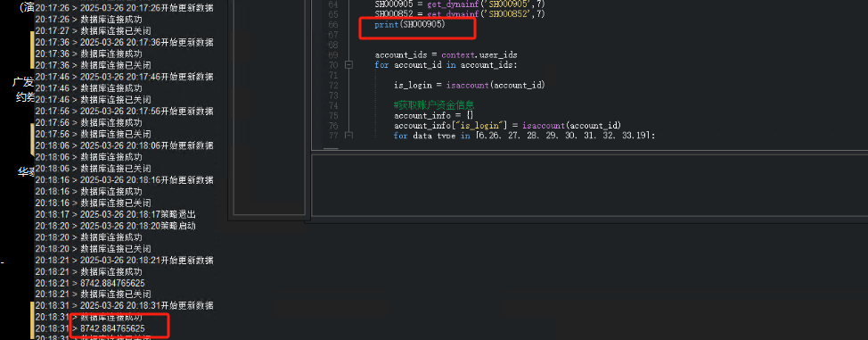868x340 pixels.
Task: Click line number 72 in the gutter
Action: pos(332,85)
